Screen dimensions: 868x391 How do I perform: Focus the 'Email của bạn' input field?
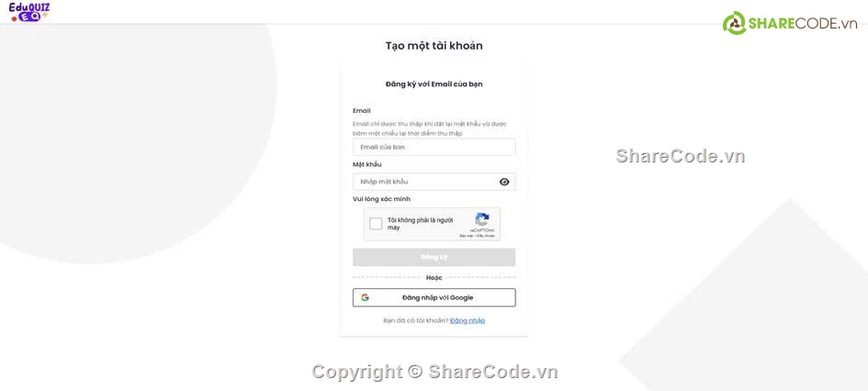pos(434,147)
